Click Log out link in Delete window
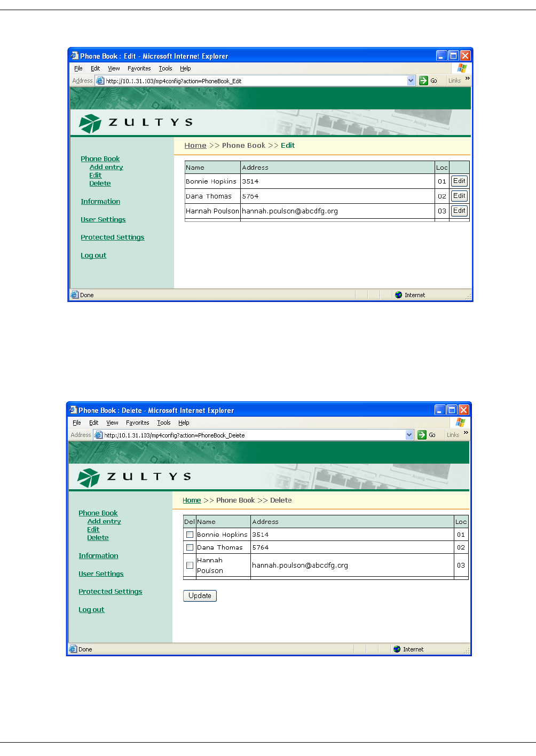The image size is (536, 756). 91,610
